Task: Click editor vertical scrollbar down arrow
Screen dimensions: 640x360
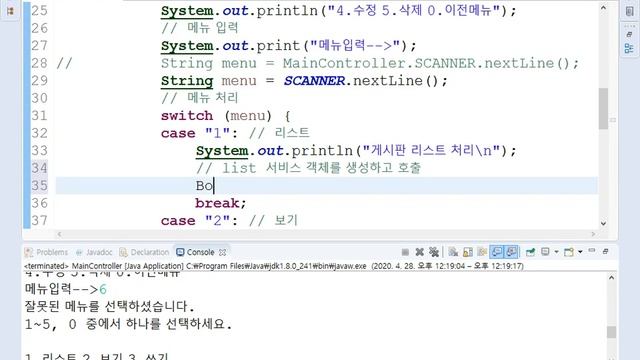Action: click(604, 224)
